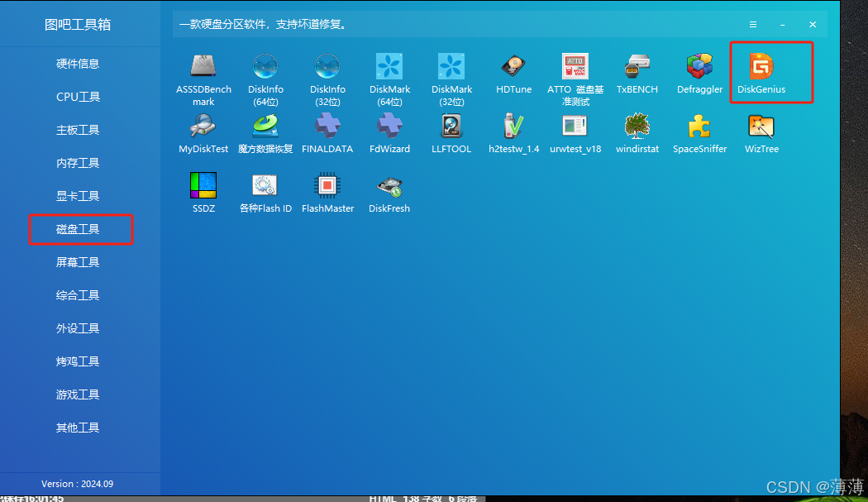The image size is (868, 502).
Task: Launch windirstat tree icon
Action: pyautogui.click(x=637, y=133)
